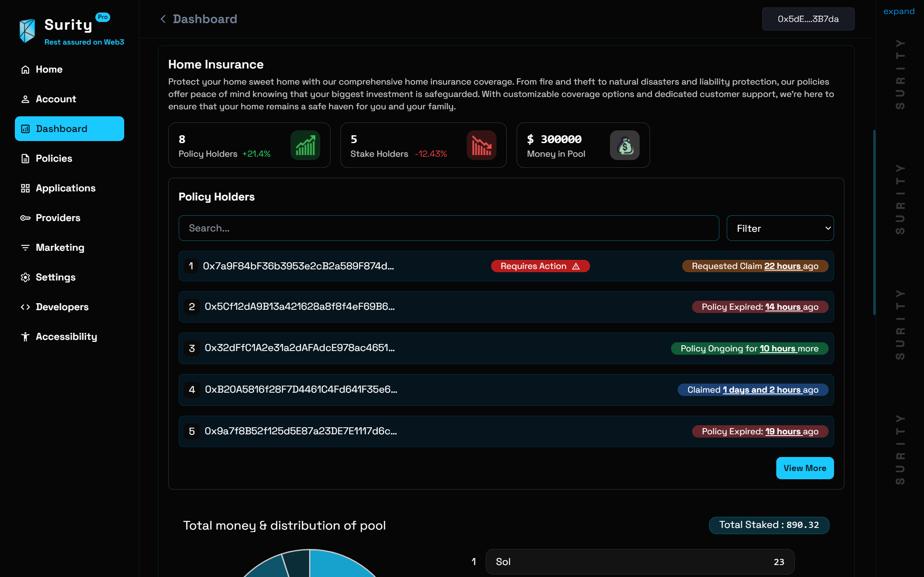Open the Filter dropdown

pyautogui.click(x=780, y=228)
